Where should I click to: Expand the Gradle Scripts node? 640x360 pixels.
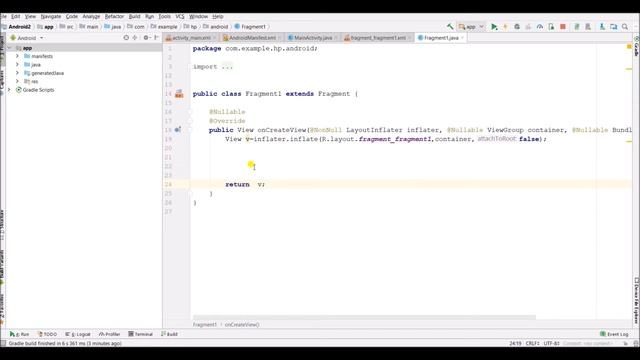click(9, 90)
